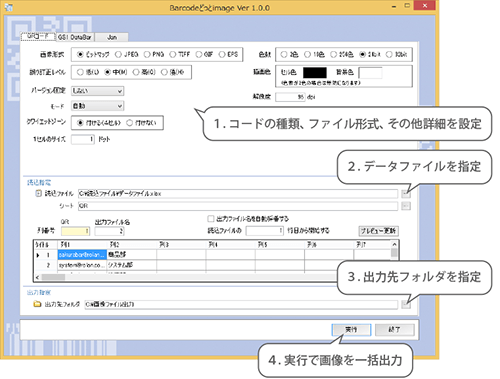
Task: Minimize the Barcode window
Action: point(394,6)
